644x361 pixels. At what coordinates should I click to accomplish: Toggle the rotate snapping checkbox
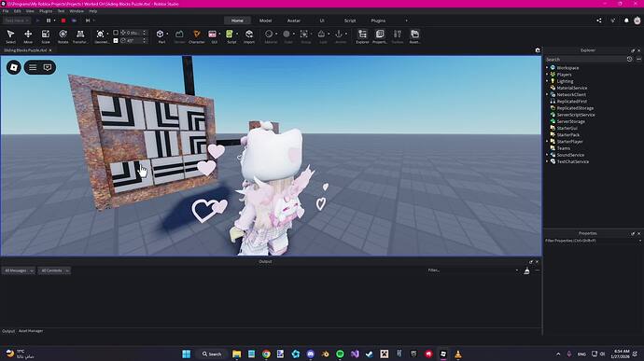pyautogui.click(x=116, y=40)
